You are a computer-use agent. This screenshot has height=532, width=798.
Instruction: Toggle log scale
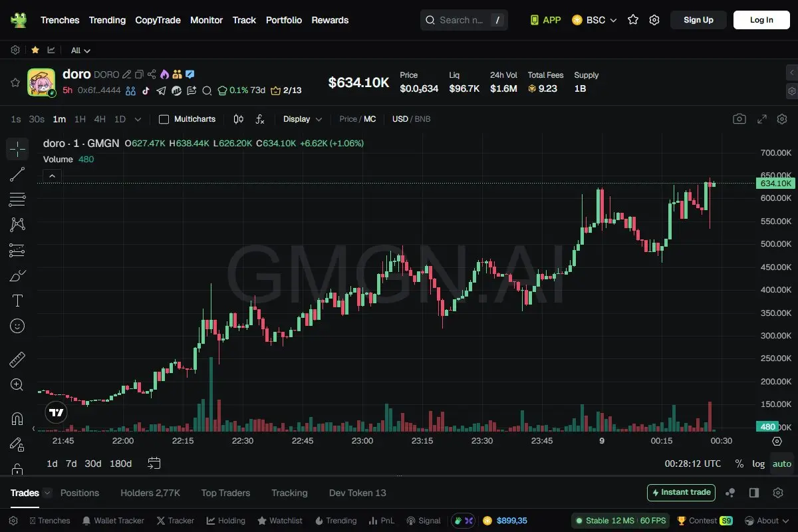758,464
